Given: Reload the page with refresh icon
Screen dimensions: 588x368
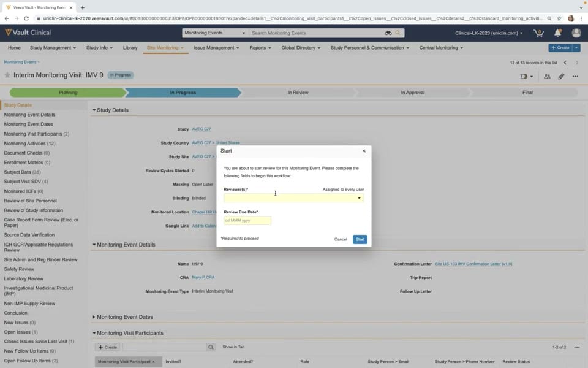Looking at the screenshot, I should (x=26, y=18).
